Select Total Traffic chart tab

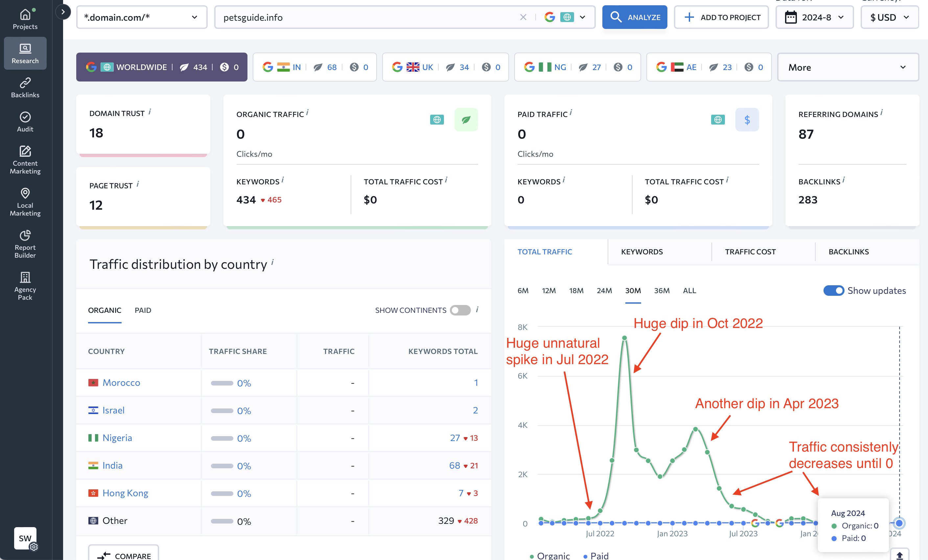pos(544,251)
